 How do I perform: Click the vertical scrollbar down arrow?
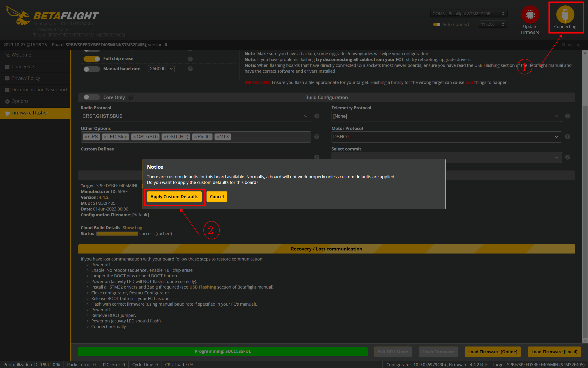pos(585,340)
